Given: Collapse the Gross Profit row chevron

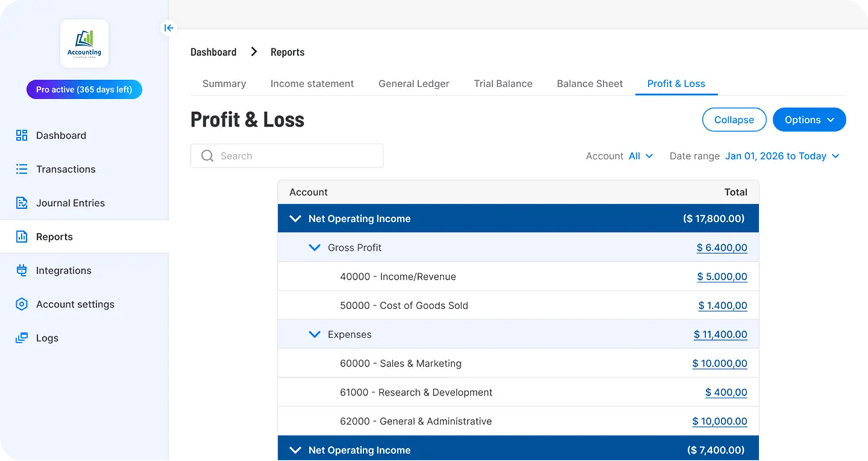Looking at the screenshot, I should pos(314,247).
